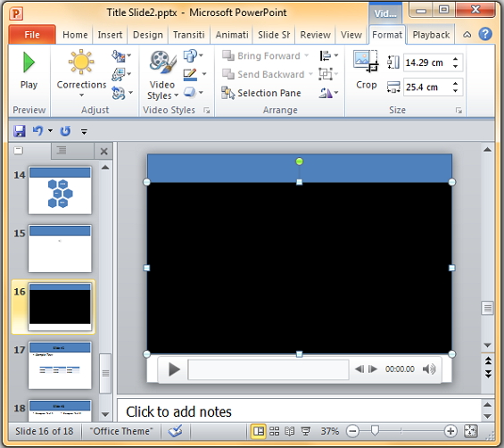
Task: Move the video forward one step
Action: point(372,369)
